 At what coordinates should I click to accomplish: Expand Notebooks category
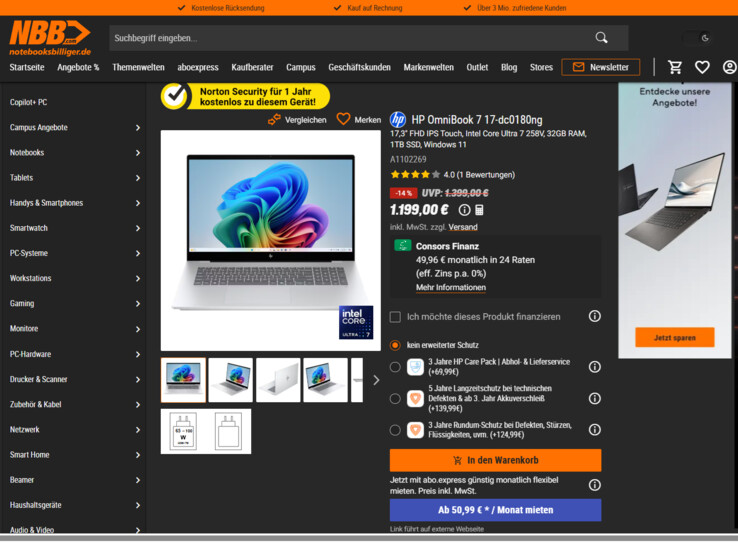pos(137,153)
